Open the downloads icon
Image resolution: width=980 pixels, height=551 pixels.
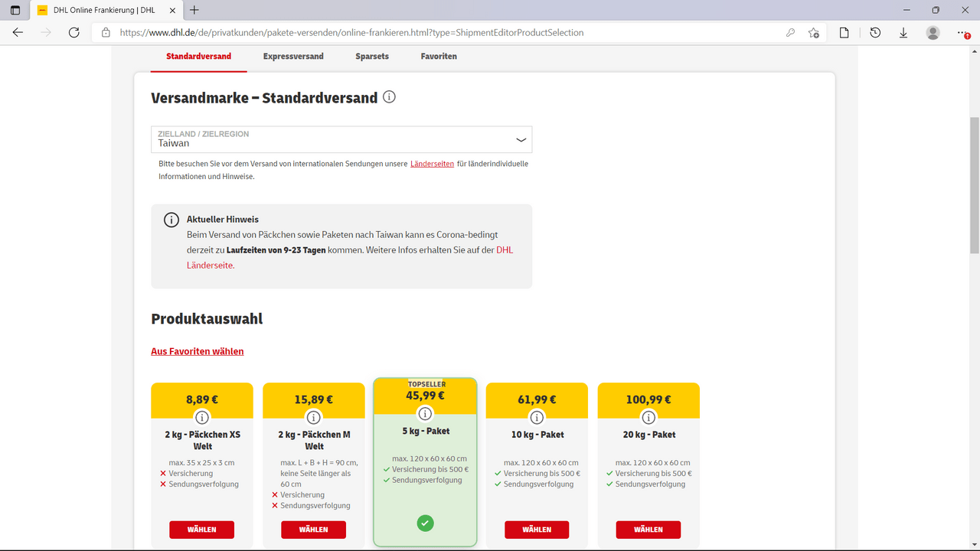coord(903,33)
